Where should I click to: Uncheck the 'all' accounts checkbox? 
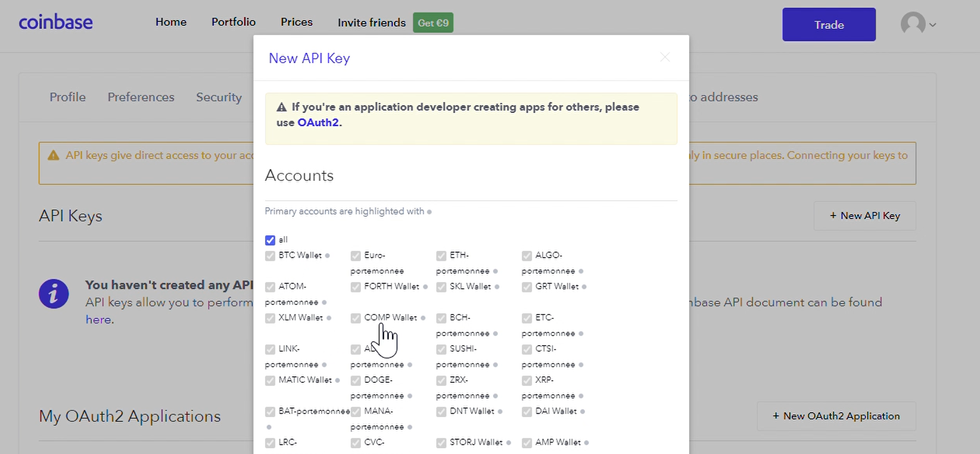[x=270, y=240]
